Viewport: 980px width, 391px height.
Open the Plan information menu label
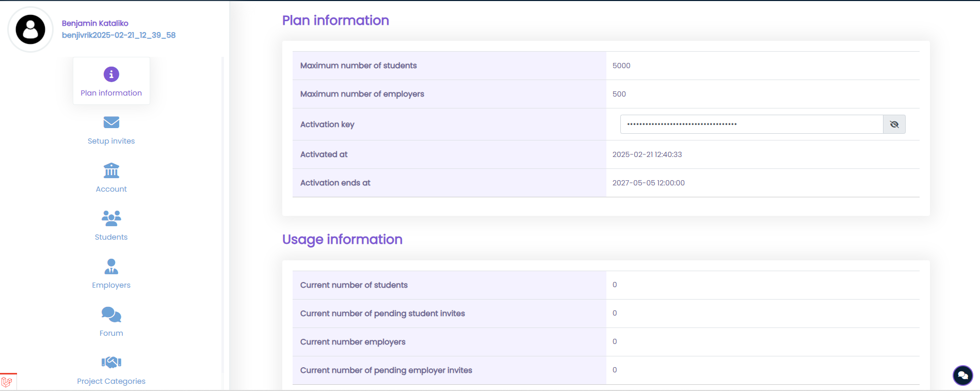111,93
